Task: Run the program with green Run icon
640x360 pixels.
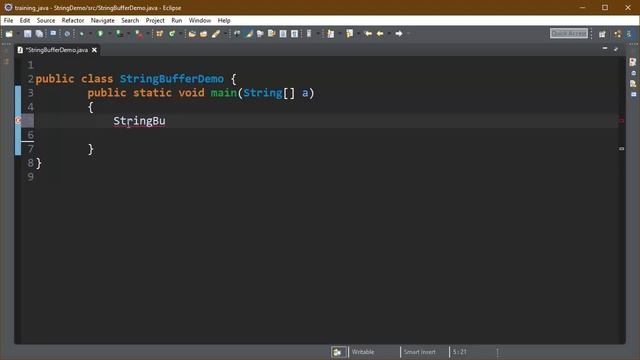Action: pos(100,33)
